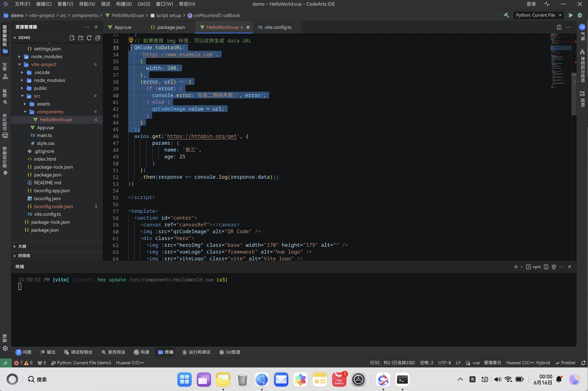
Task: Open the 问题 problems panel tab
Action: 23,352
